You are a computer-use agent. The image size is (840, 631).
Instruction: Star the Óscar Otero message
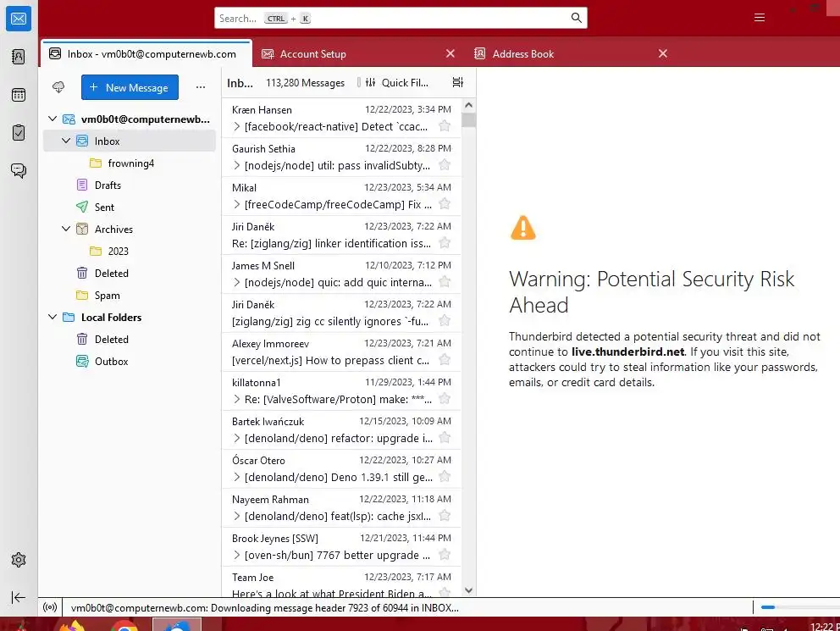point(444,477)
